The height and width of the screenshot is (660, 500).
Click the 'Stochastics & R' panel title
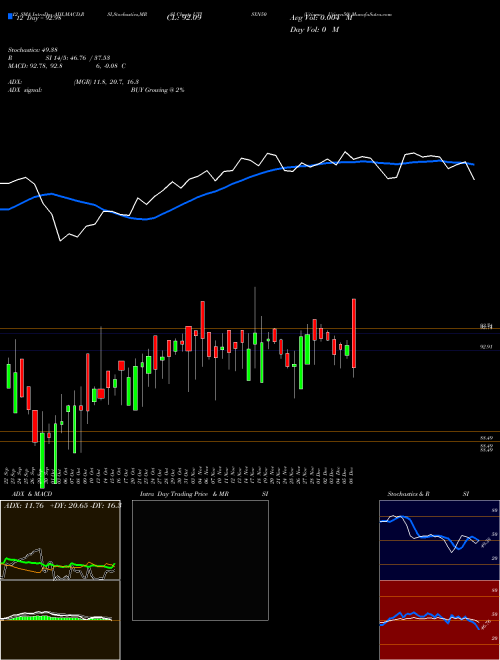[408, 494]
